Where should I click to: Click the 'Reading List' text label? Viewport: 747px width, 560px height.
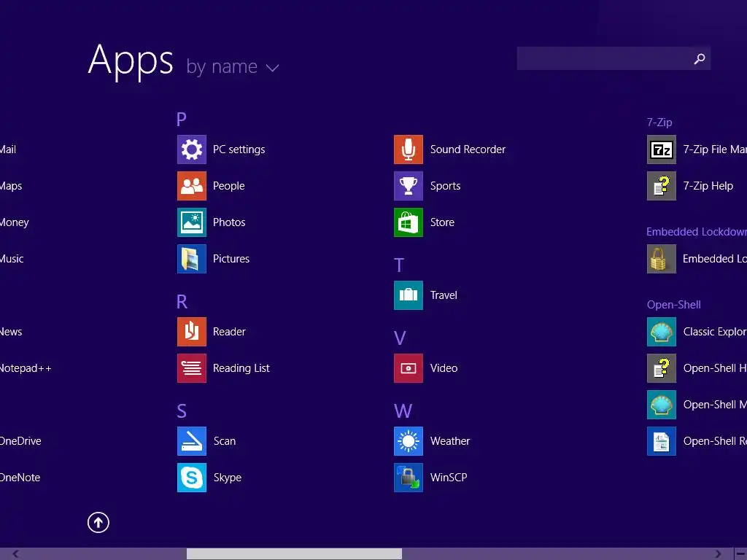pos(241,368)
